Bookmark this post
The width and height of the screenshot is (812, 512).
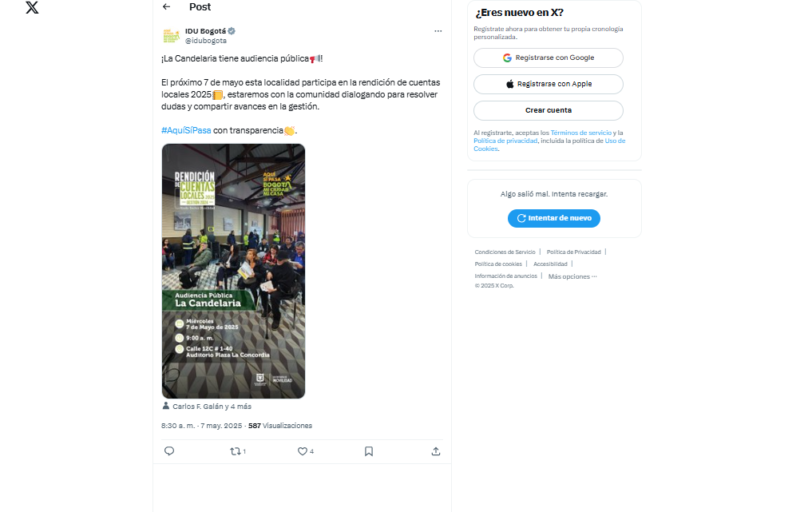(369, 451)
